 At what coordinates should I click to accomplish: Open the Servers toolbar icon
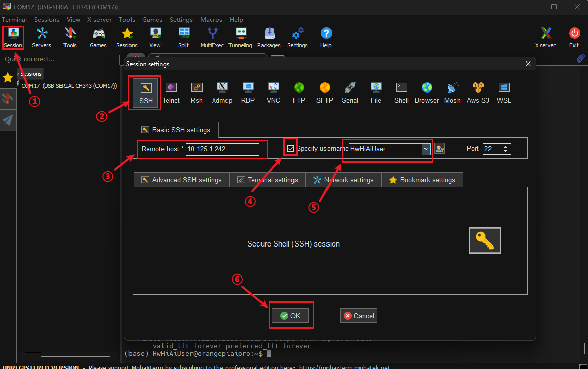pyautogui.click(x=42, y=38)
